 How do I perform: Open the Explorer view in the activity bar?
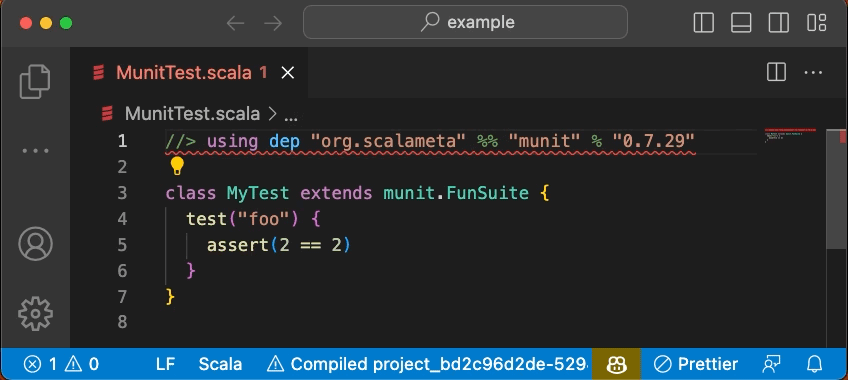(x=35, y=82)
